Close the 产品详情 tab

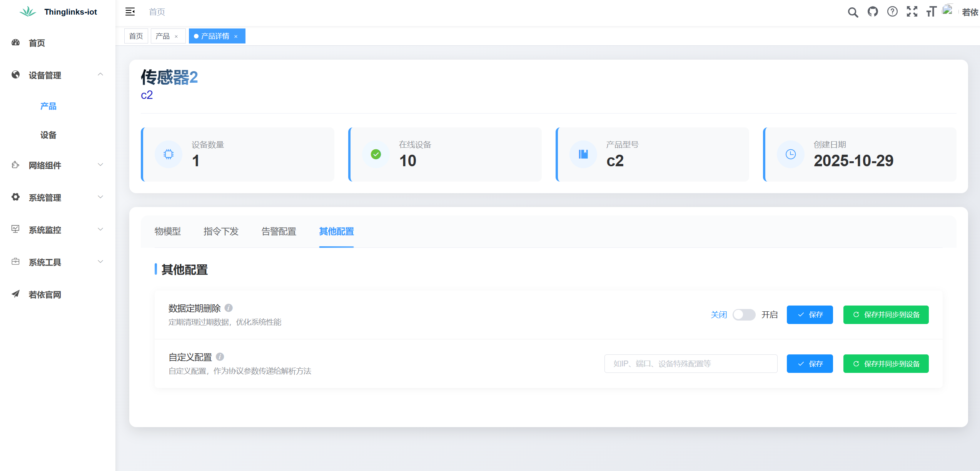coord(236,37)
